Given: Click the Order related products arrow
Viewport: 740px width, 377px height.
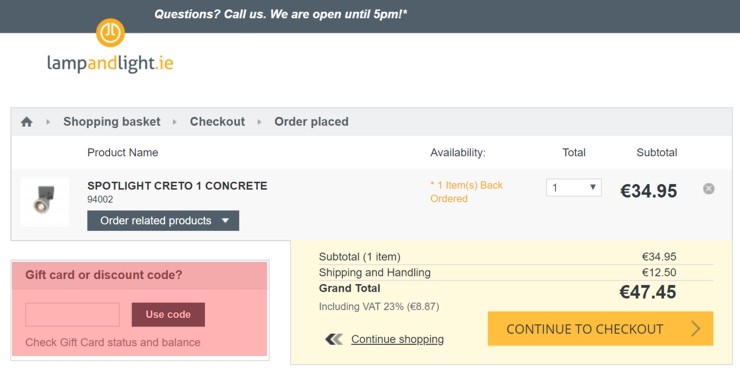Looking at the screenshot, I should coord(225,221).
